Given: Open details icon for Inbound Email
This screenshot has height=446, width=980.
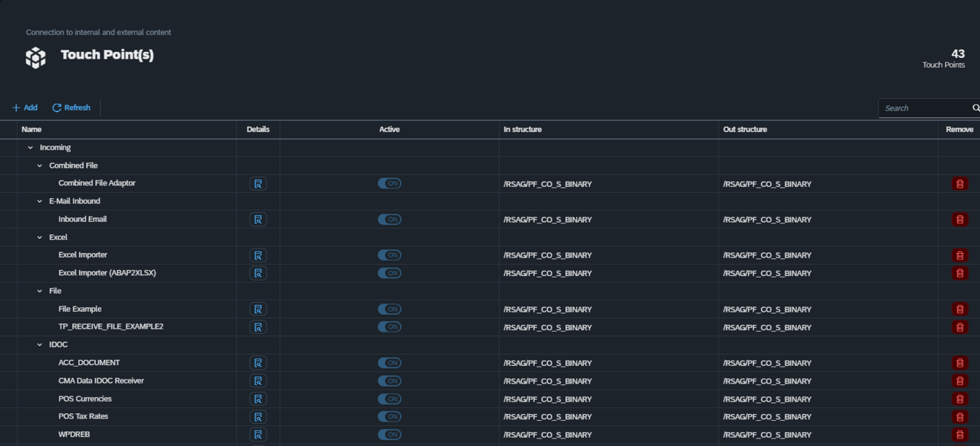Looking at the screenshot, I should coord(258,220).
